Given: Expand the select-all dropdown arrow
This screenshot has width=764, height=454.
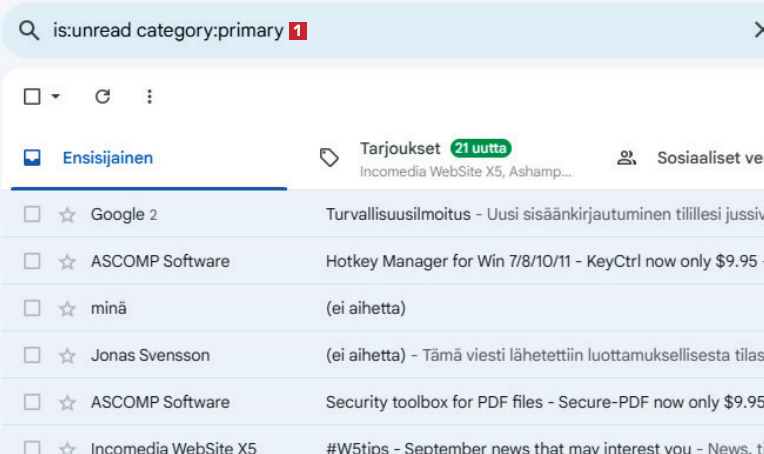Looking at the screenshot, I should [56, 97].
